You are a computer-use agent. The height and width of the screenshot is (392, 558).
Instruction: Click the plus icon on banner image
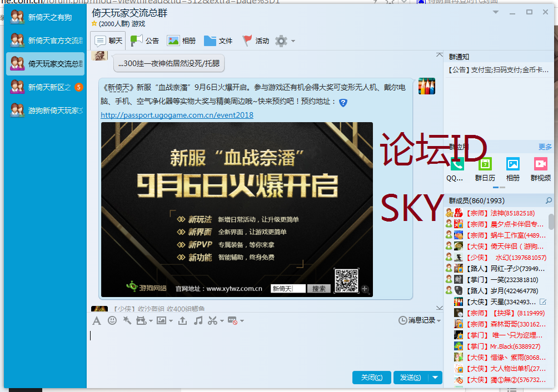point(365,289)
